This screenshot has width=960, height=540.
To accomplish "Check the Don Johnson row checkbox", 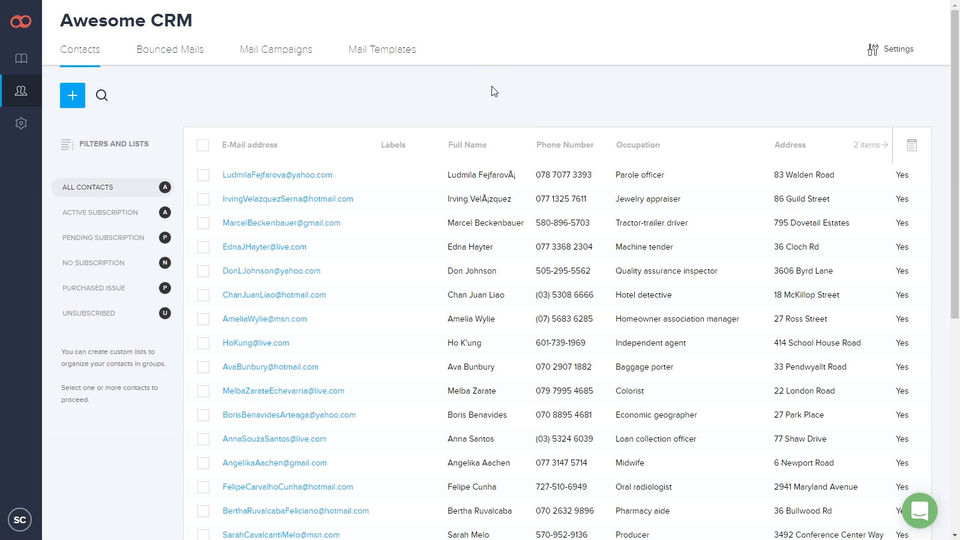I will (203, 271).
